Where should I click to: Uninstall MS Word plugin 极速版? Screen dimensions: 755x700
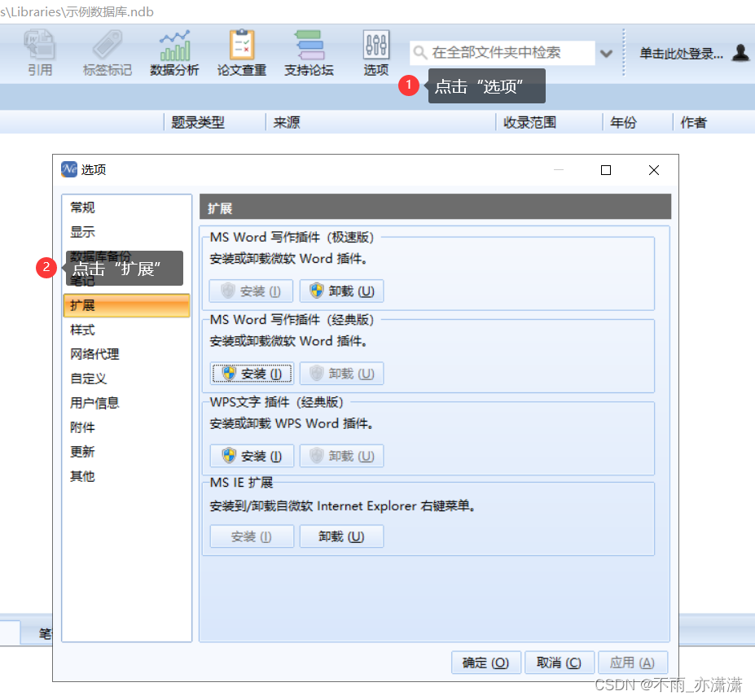[342, 291]
